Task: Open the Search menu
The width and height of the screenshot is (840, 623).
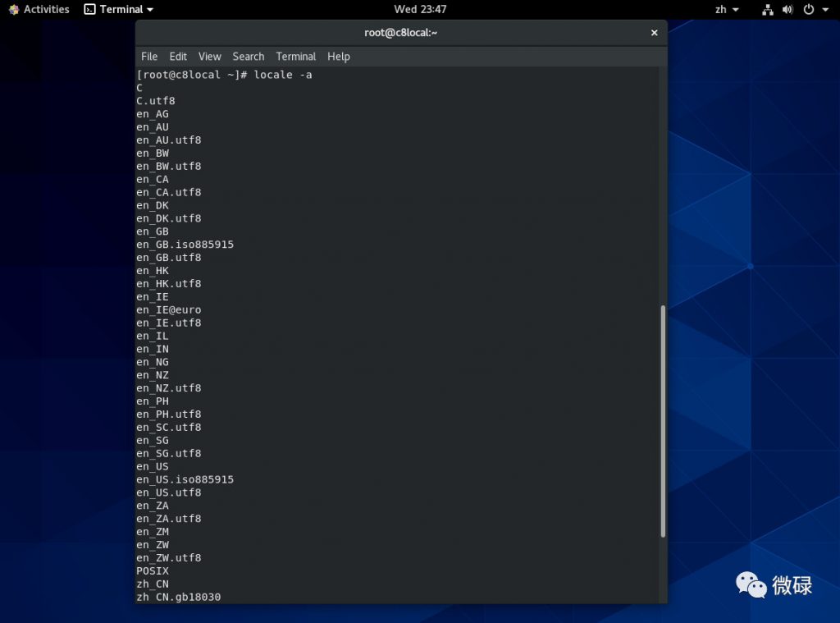Action: coord(248,57)
